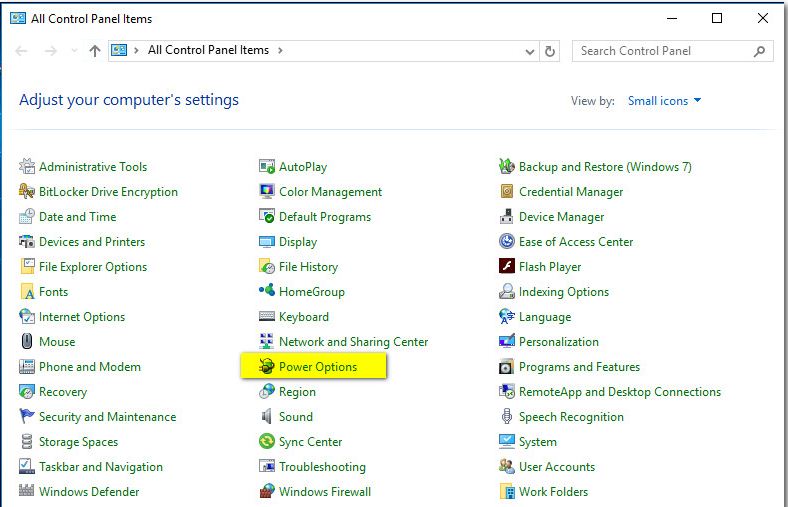Expand the address bar history dropdown
The height and width of the screenshot is (507, 788).
530,51
